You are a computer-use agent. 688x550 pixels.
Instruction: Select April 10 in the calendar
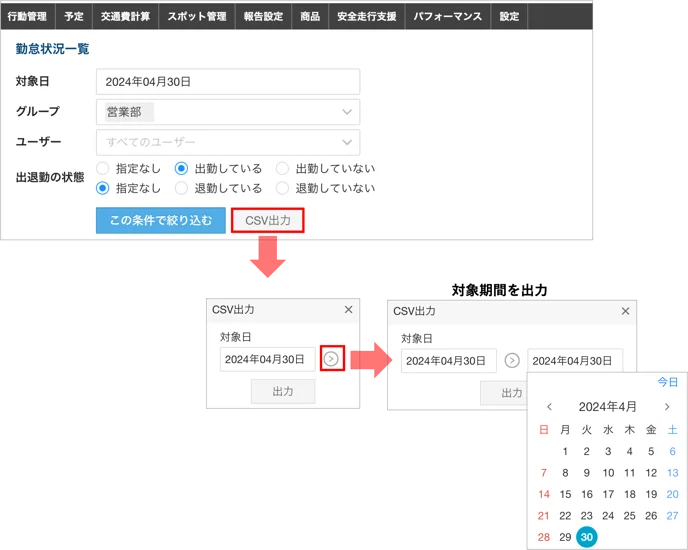click(608, 473)
